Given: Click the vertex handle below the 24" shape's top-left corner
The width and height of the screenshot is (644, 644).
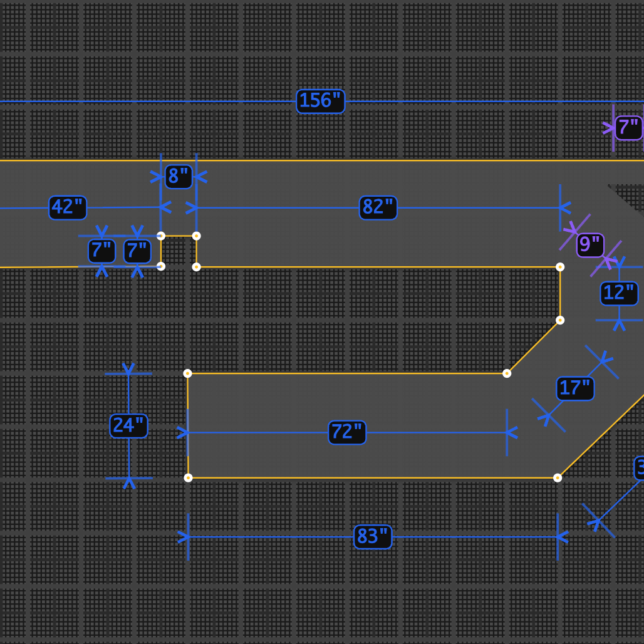Looking at the screenshot, I should 188,478.
